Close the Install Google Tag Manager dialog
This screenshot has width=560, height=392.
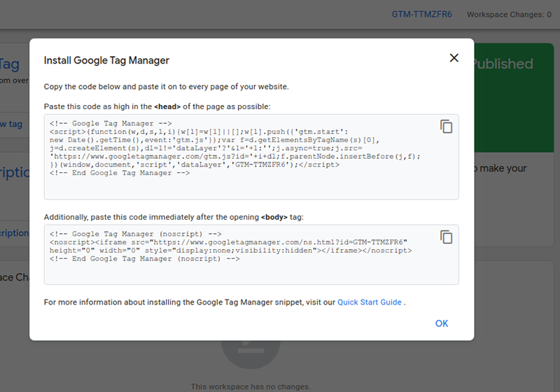[x=454, y=58]
